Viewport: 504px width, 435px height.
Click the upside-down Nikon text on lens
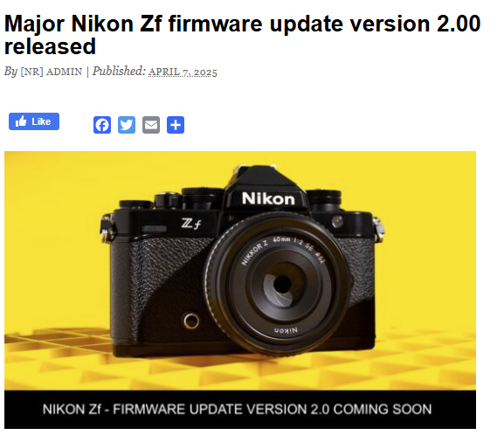point(286,330)
